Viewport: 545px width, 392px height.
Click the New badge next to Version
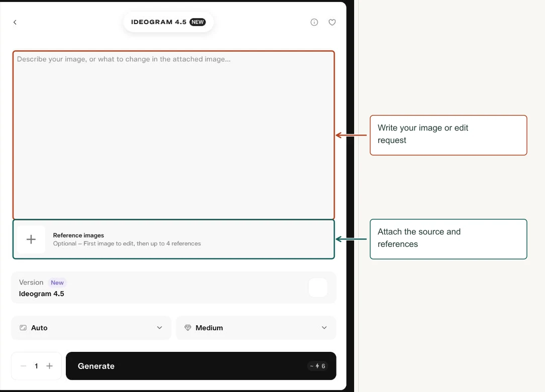coord(57,283)
